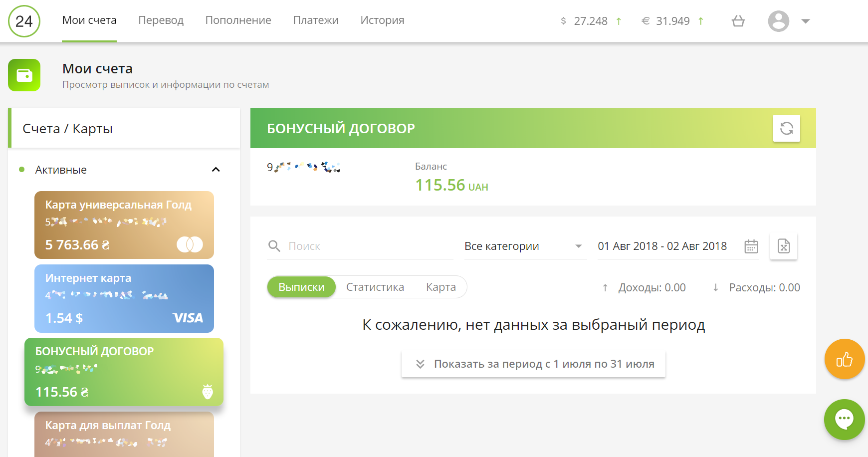Click the dollar rate 27.248
Image resolution: width=868 pixels, height=457 pixels.
(591, 21)
